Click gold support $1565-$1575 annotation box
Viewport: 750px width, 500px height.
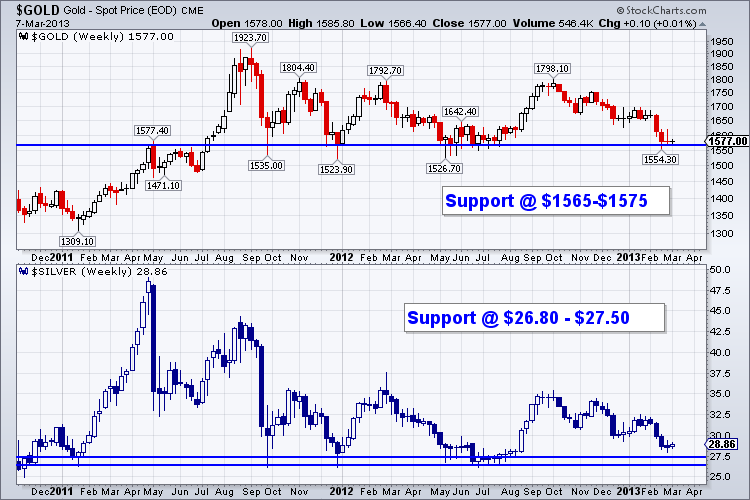[x=546, y=201]
